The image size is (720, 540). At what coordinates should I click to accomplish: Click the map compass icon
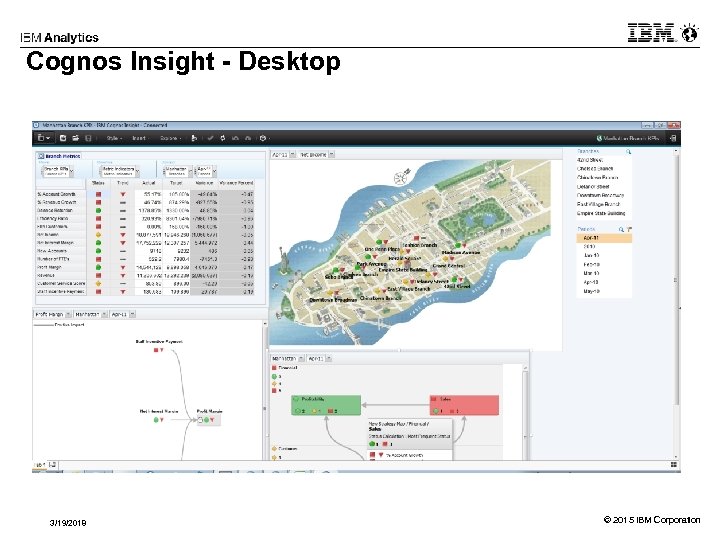tap(402, 177)
